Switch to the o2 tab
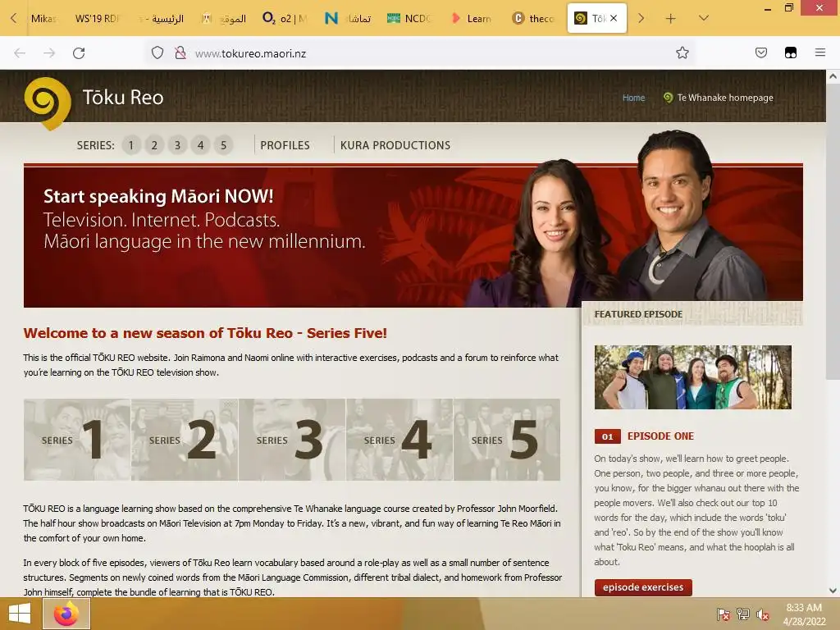This screenshot has width=840, height=630. pyautogui.click(x=285, y=19)
